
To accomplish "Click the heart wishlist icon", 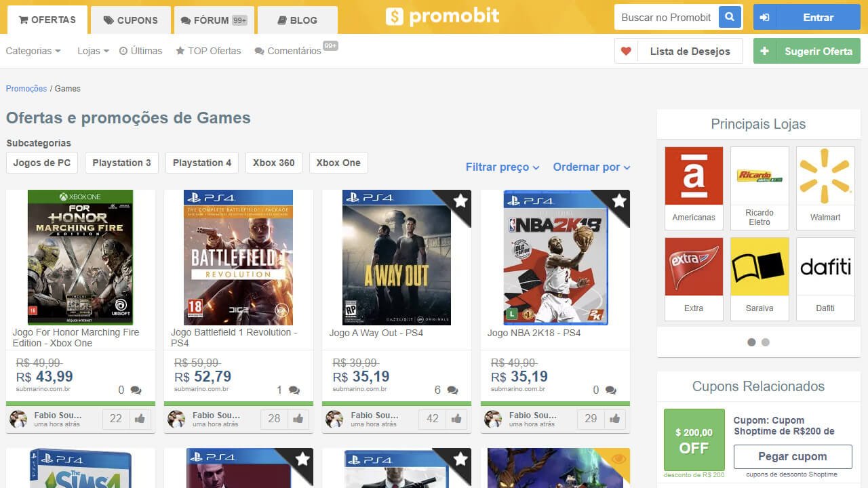I will 626,51.
